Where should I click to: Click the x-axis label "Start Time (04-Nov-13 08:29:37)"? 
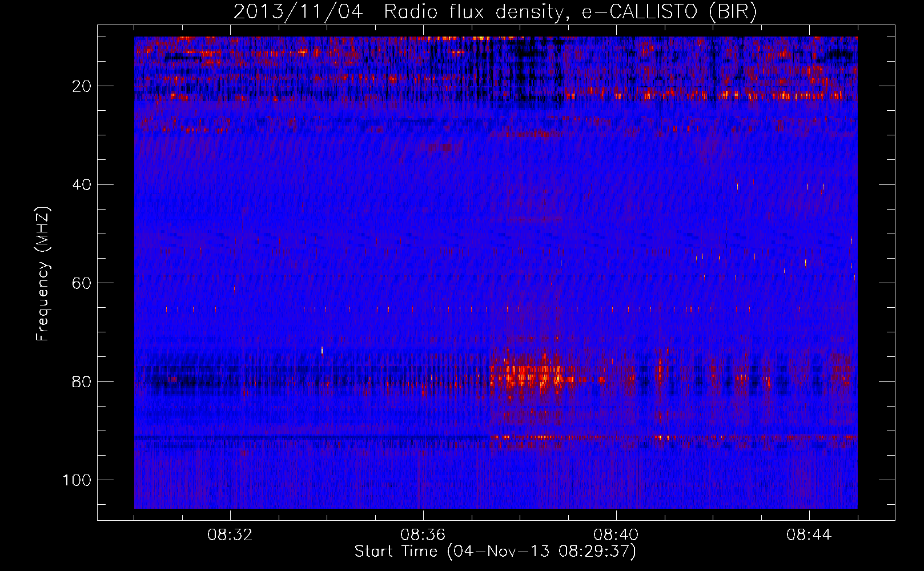click(495, 552)
